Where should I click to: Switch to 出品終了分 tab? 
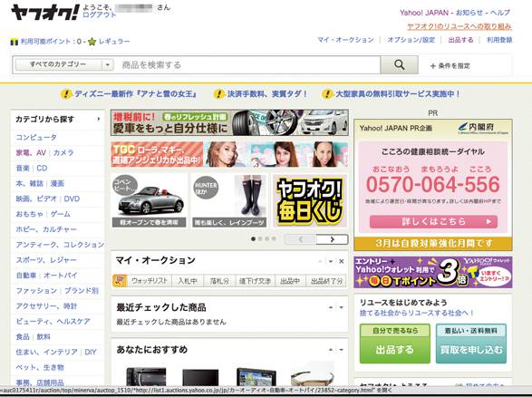(x=327, y=281)
